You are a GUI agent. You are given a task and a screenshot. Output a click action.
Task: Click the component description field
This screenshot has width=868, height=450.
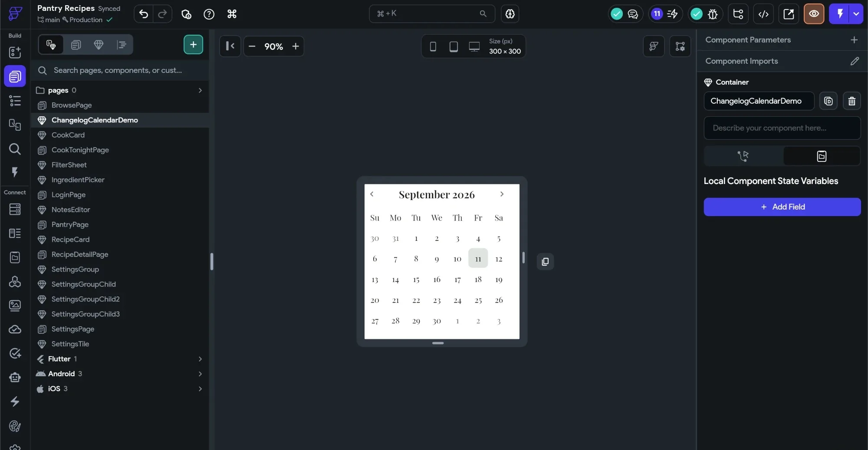pos(782,128)
